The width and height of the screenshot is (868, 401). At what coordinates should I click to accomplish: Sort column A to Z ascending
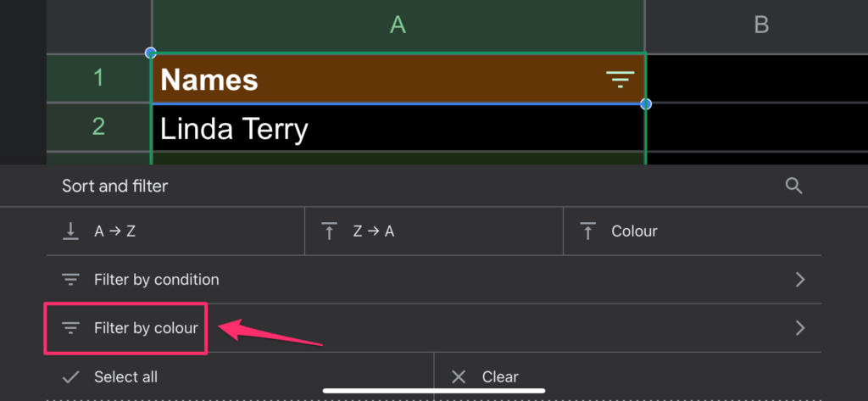175,231
